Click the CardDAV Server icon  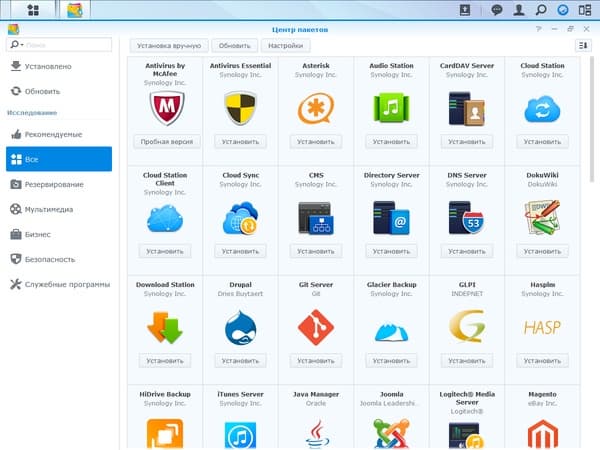(467, 109)
